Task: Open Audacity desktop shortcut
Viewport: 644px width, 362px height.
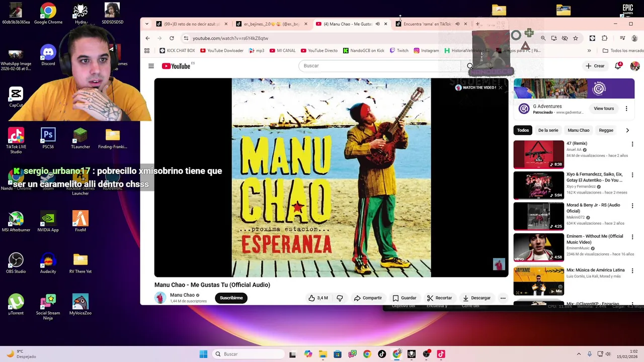Action: point(48,263)
